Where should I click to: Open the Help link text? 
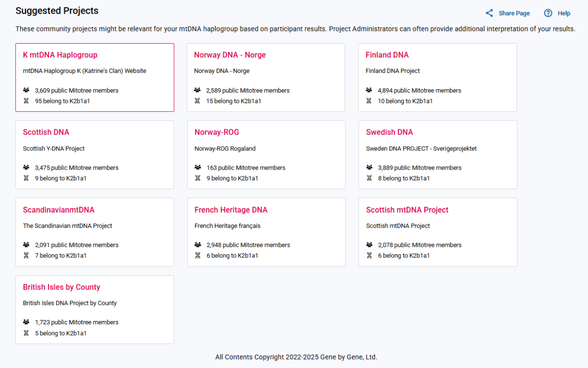pos(564,13)
